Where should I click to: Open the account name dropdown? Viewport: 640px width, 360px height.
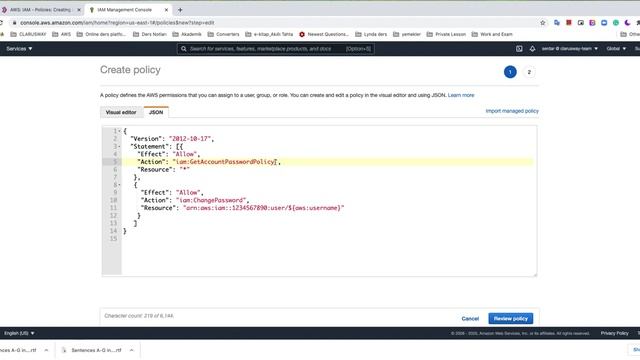[570, 49]
